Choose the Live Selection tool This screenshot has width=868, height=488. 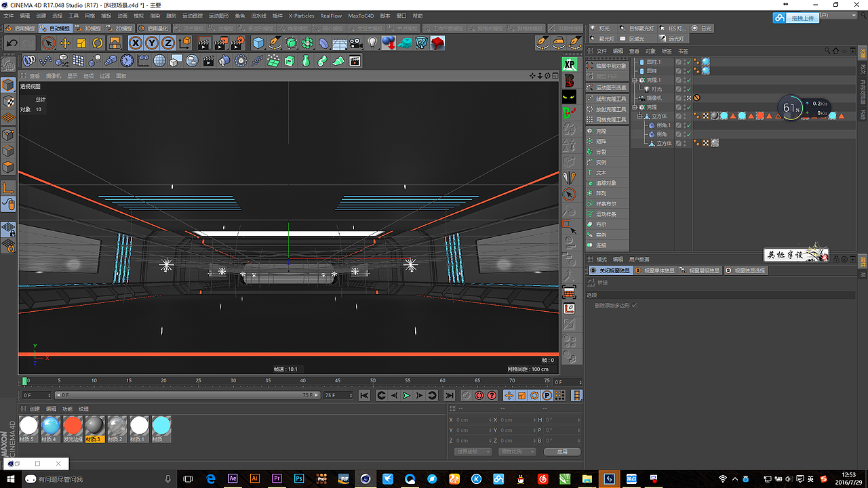[x=49, y=43]
